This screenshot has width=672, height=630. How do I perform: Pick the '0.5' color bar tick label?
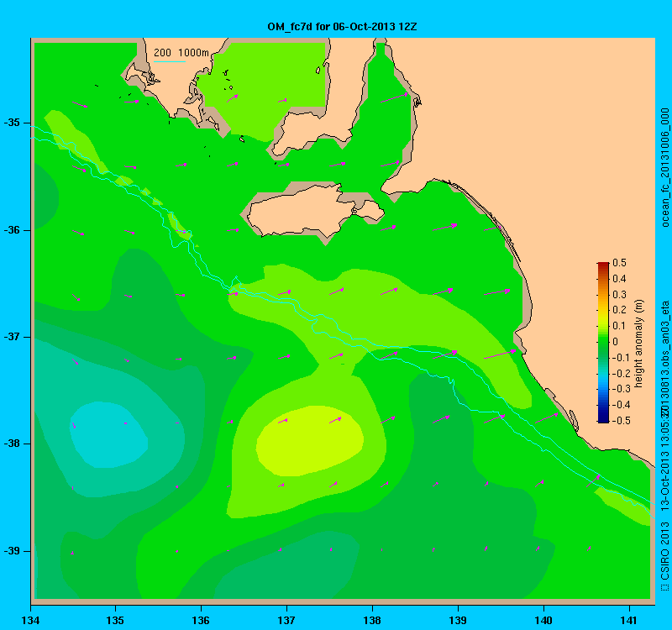[x=619, y=263]
